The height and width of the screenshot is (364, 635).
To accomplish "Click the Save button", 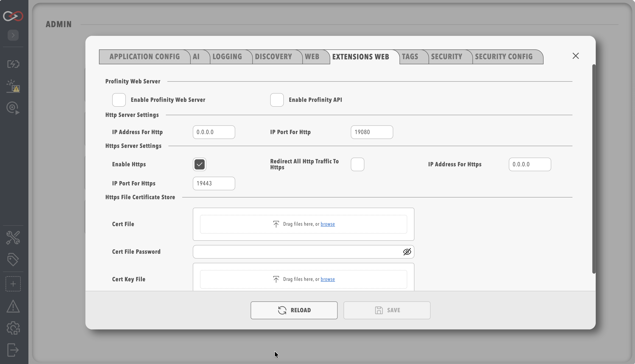I will pyautogui.click(x=387, y=310).
